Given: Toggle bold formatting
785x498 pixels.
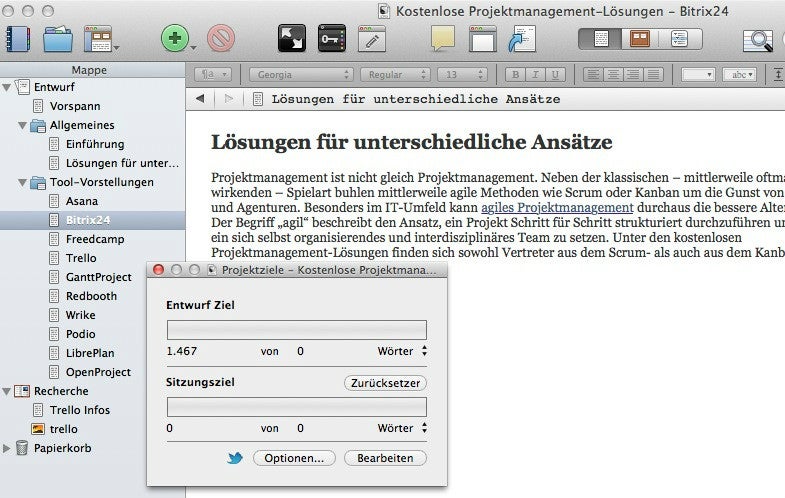Looking at the screenshot, I should [x=515, y=75].
